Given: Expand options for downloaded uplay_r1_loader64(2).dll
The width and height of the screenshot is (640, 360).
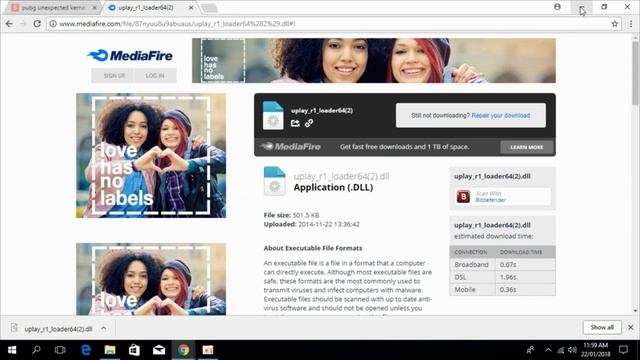Looking at the screenshot, I should tap(104, 328).
